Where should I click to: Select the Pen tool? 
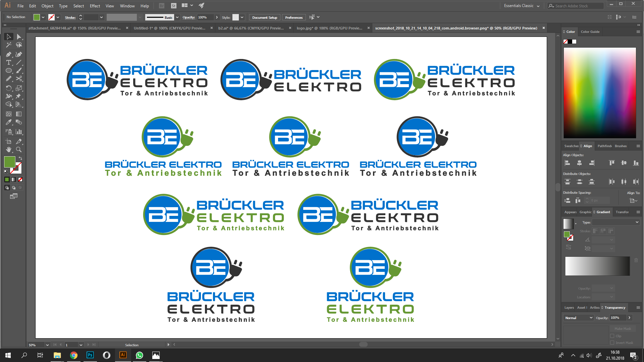tap(9, 54)
